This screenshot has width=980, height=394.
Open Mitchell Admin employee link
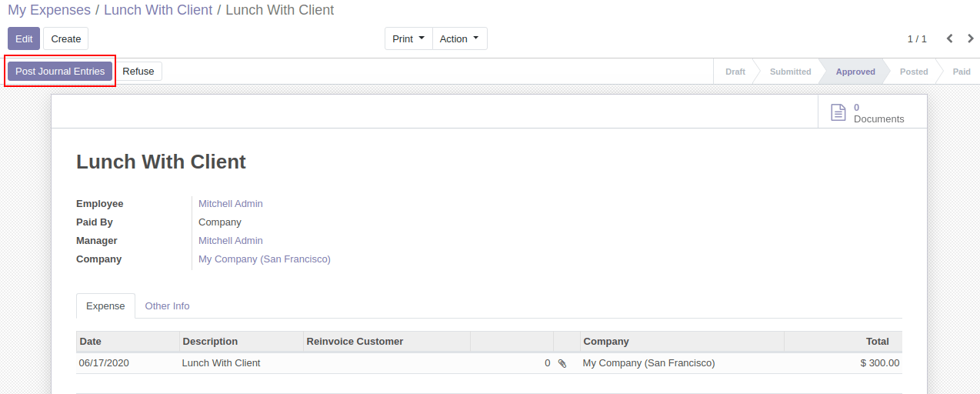pyautogui.click(x=231, y=204)
